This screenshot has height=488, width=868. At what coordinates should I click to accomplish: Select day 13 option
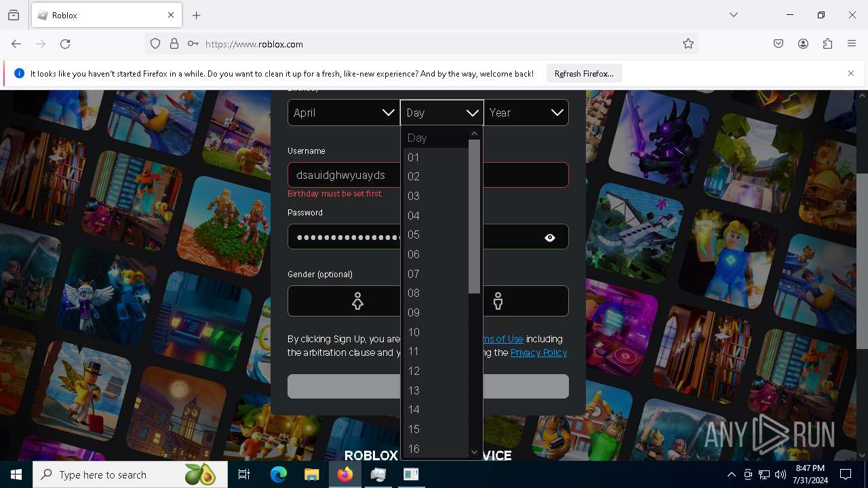436,390
